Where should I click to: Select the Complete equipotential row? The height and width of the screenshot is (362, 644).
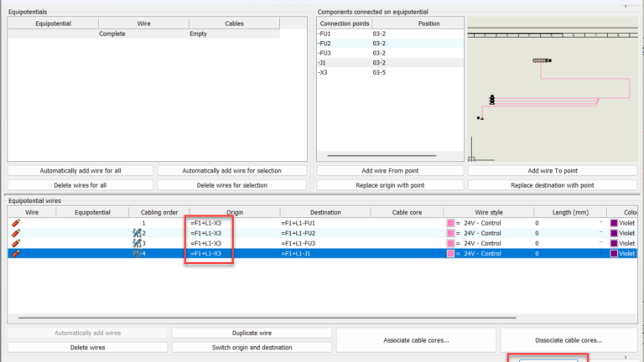point(143,34)
